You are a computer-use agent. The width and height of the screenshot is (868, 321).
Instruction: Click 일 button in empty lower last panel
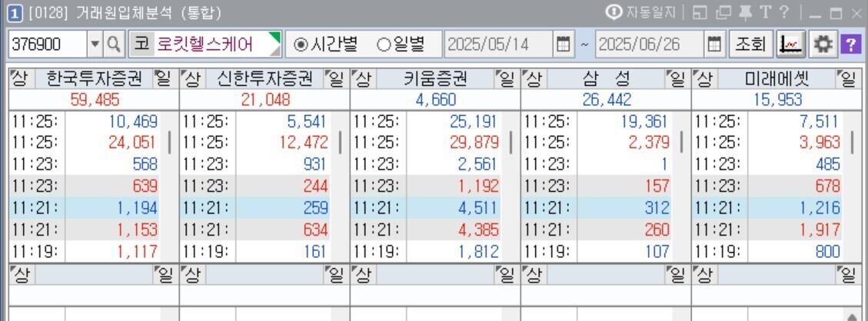click(847, 273)
